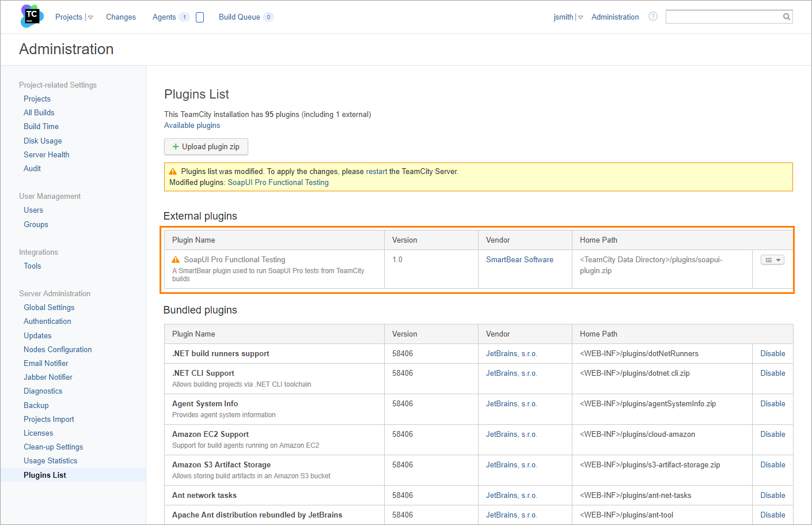
Task: Click the SoapUI Pro Functional Testing plugin name
Action: pos(234,259)
